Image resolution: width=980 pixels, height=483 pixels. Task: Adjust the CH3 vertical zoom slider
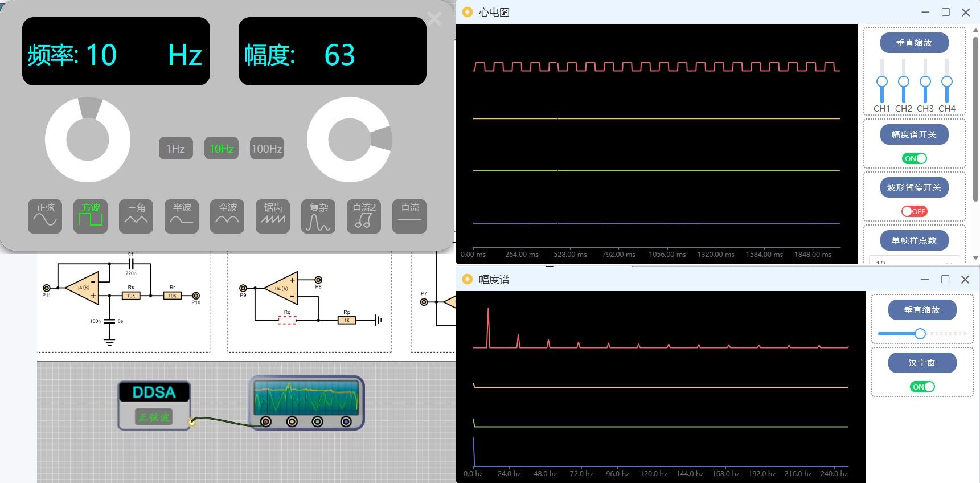pos(925,81)
